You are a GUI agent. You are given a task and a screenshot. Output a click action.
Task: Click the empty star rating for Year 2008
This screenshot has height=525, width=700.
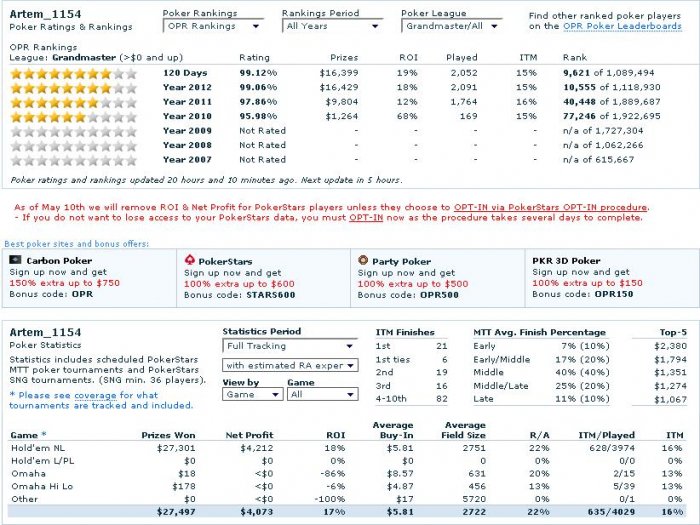(x=74, y=146)
